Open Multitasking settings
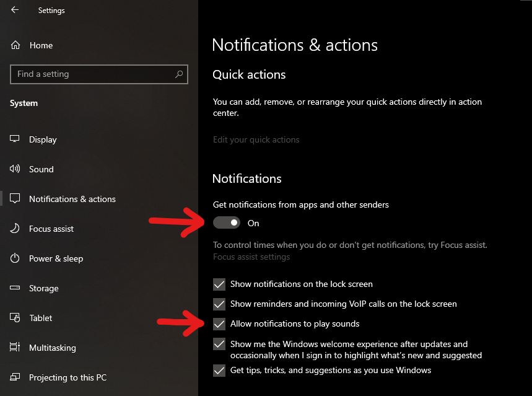This screenshot has height=396, width=532. click(53, 348)
